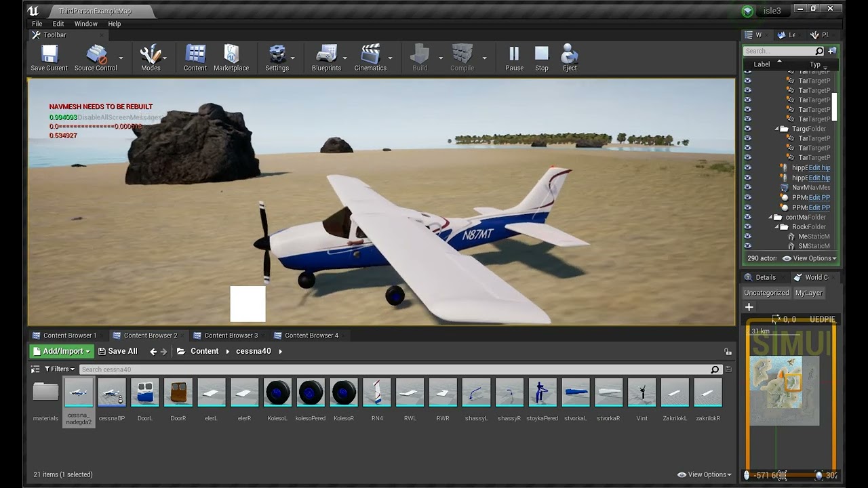
Task: Open the Blueprints toolbar icon
Action: pyautogui.click(x=326, y=56)
